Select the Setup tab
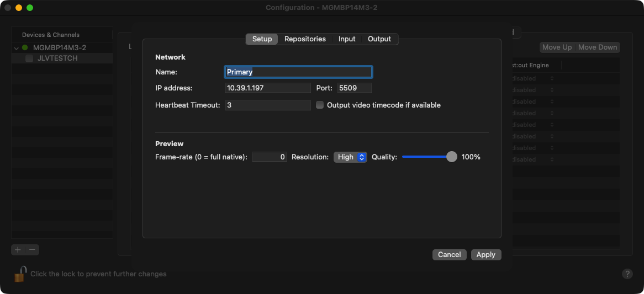 pos(262,39)
